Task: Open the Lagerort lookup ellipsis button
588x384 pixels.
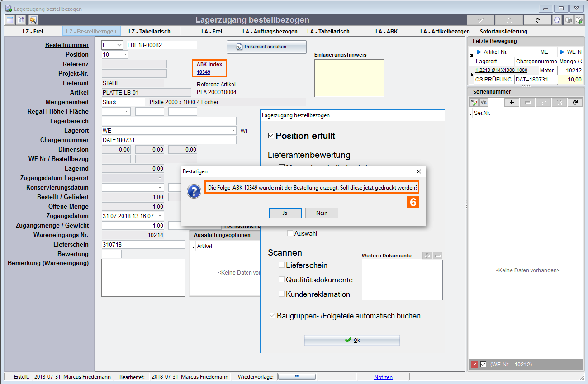Action: click(x=232, y=131)
